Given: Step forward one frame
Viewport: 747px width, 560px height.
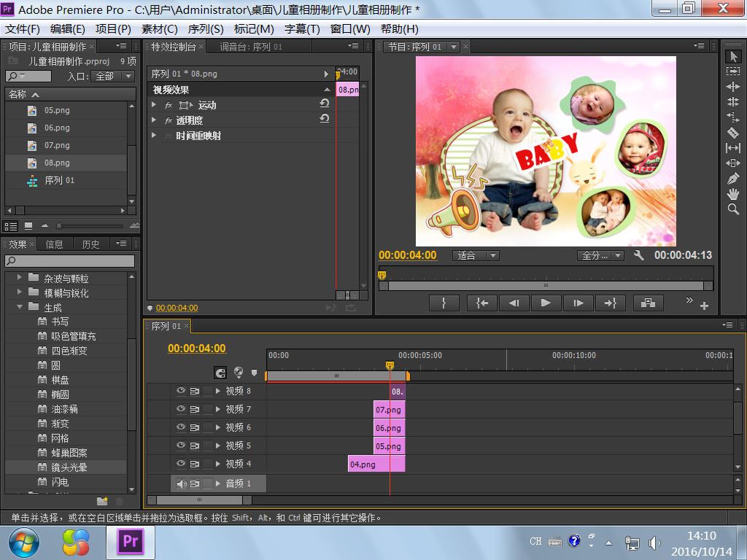Looking at the screenshot, I should [578, 303].
